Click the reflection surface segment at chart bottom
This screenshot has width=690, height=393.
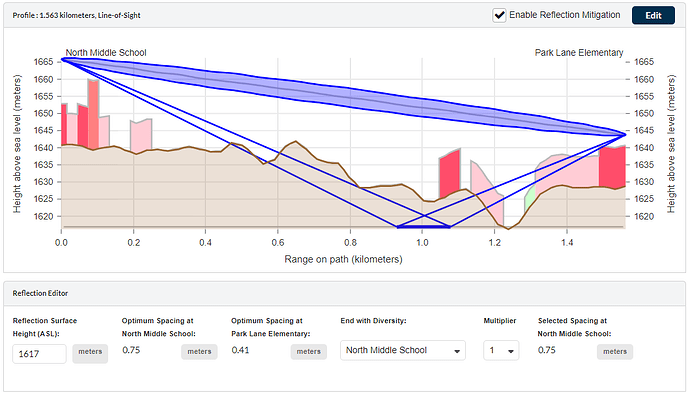pos(424,227)
